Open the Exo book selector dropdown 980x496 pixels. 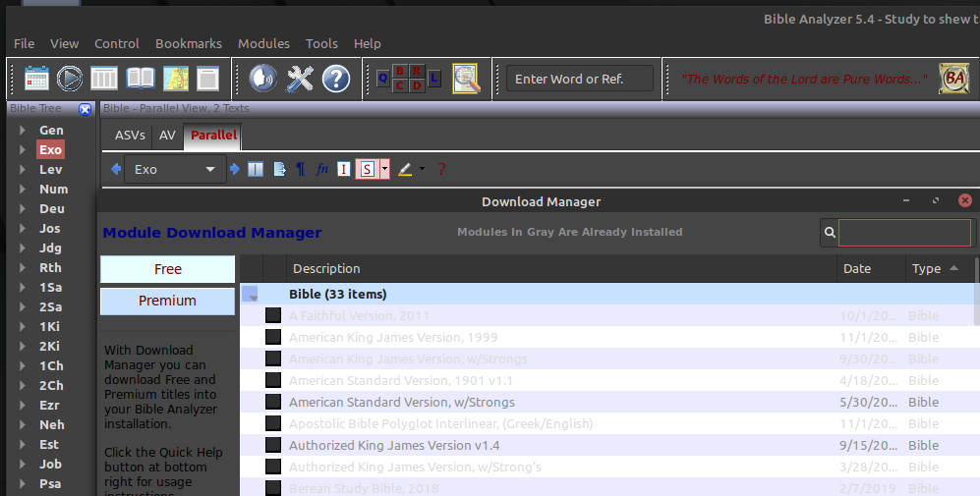175,169
